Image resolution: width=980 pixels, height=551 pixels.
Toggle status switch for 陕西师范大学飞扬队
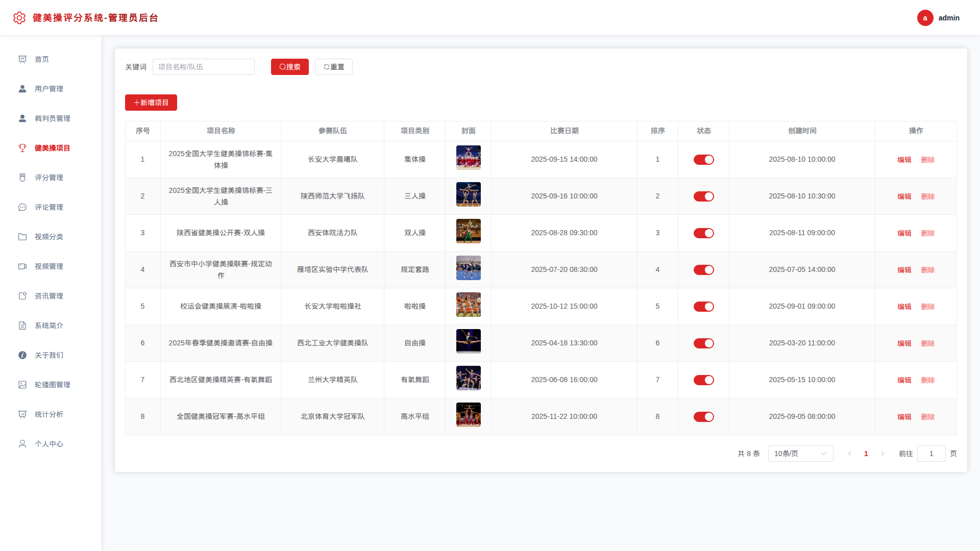pos(703,196)
